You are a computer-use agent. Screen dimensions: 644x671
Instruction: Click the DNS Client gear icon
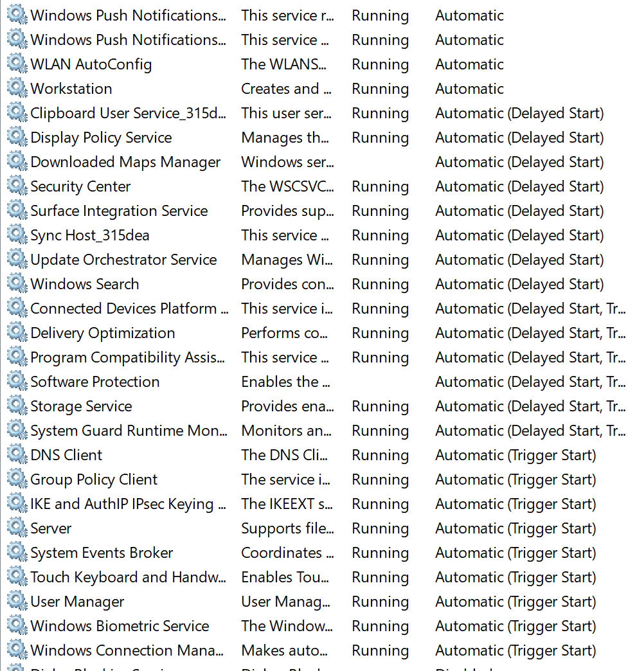click(17, 454)
